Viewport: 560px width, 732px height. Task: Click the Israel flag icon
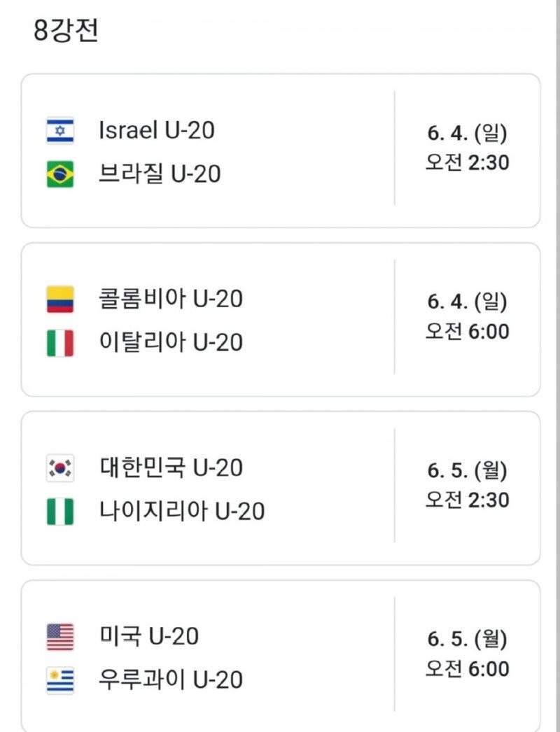click(60, 130)
